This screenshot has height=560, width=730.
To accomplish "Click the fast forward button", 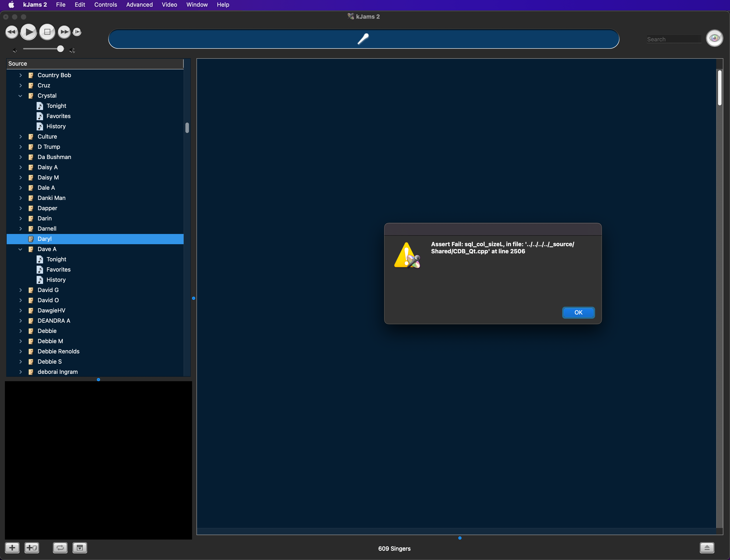I will pyautogui.click(x=64, y=32).
